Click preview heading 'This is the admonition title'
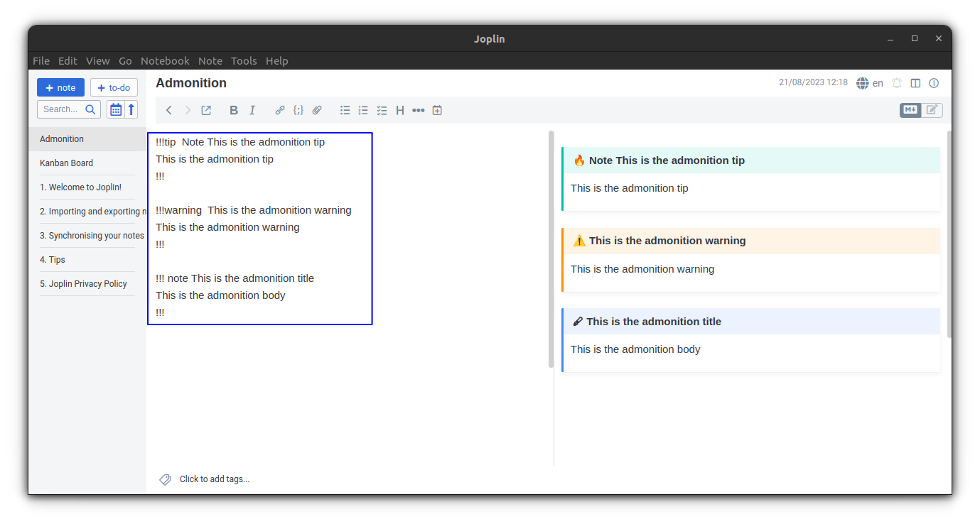 point(654,322)
